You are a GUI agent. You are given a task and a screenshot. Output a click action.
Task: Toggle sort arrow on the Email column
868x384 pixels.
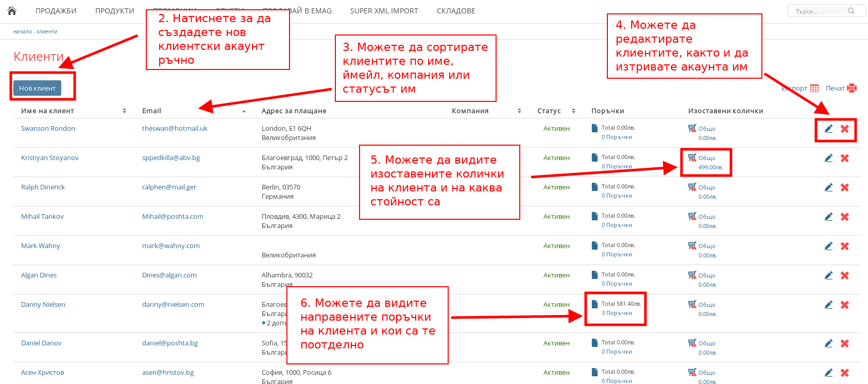pyautogui.click(x=244, y=111)
